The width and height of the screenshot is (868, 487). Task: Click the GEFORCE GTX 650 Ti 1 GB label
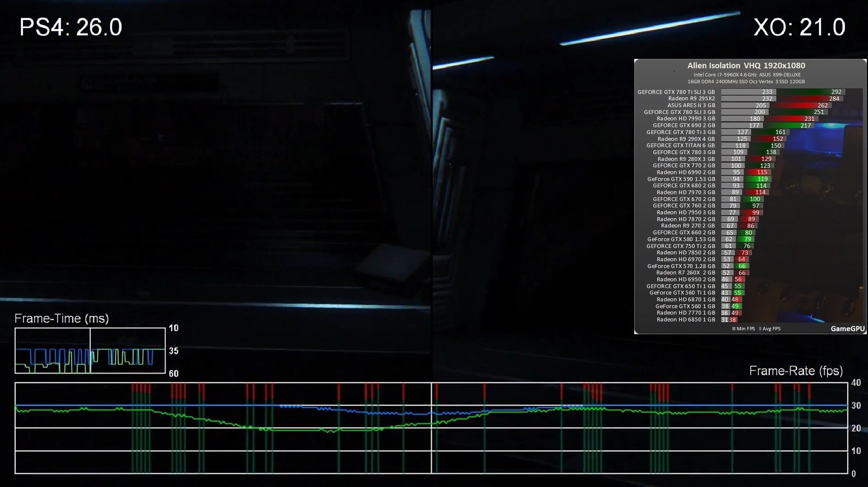coord(681,286)
